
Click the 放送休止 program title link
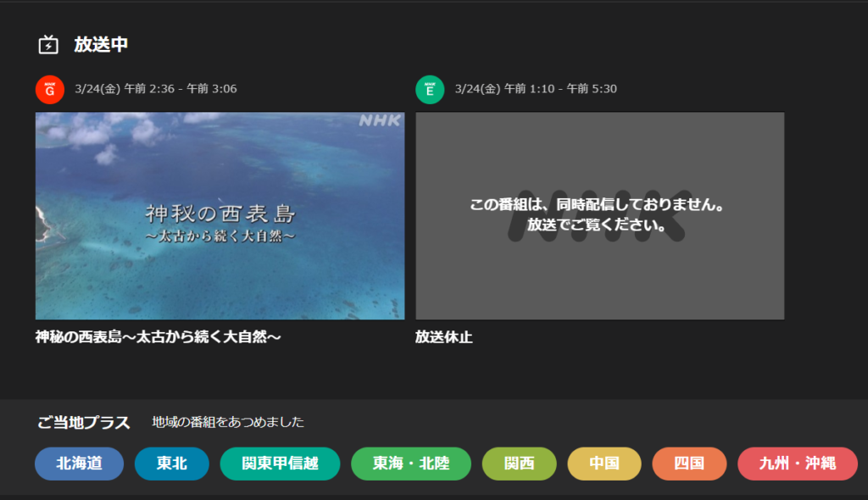443,336
